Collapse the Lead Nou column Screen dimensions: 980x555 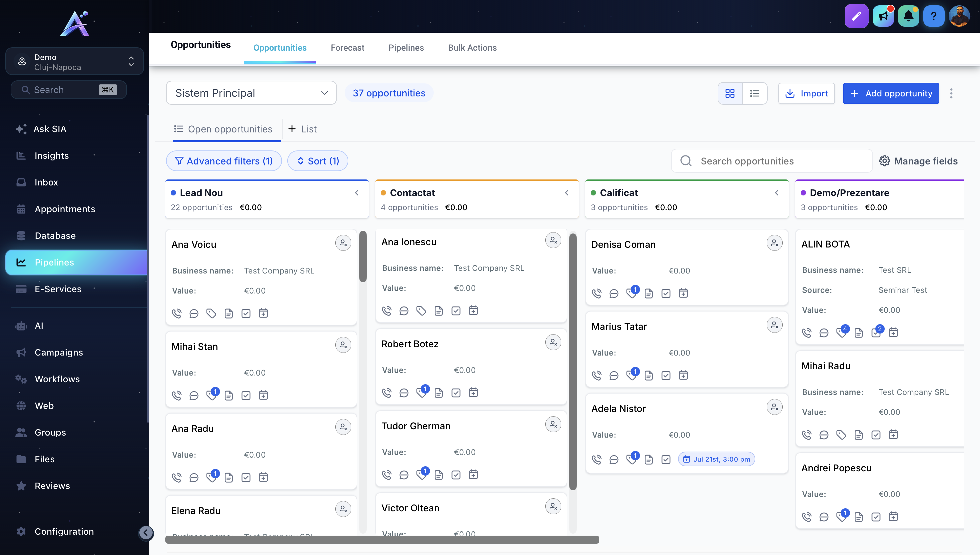pyautogui.click(x=357, y=193)
